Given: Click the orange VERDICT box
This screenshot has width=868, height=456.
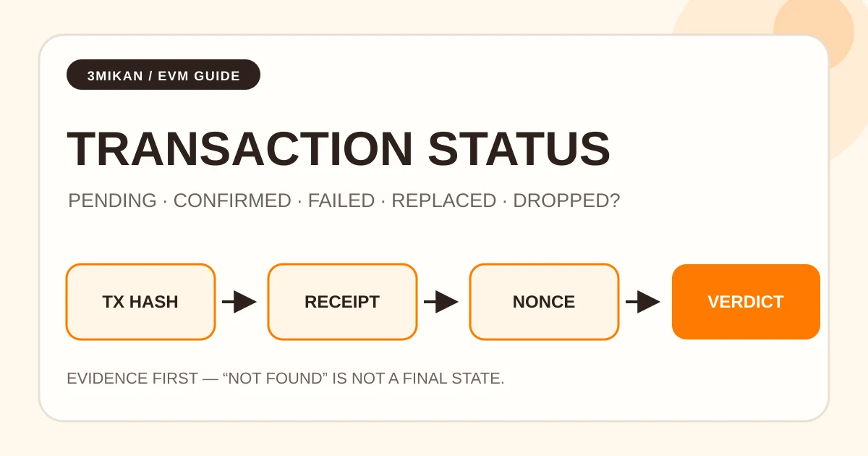Looking at the screenshot, I should click(x=746, y=302).
